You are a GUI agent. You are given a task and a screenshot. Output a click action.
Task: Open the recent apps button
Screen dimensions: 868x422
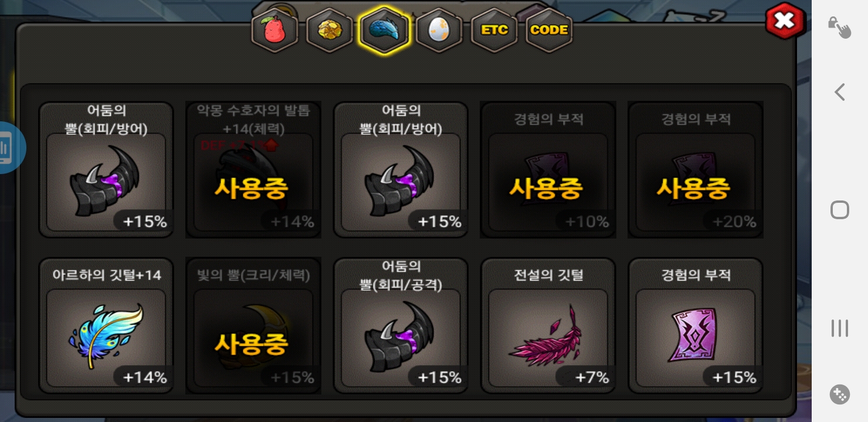point(840,328)
